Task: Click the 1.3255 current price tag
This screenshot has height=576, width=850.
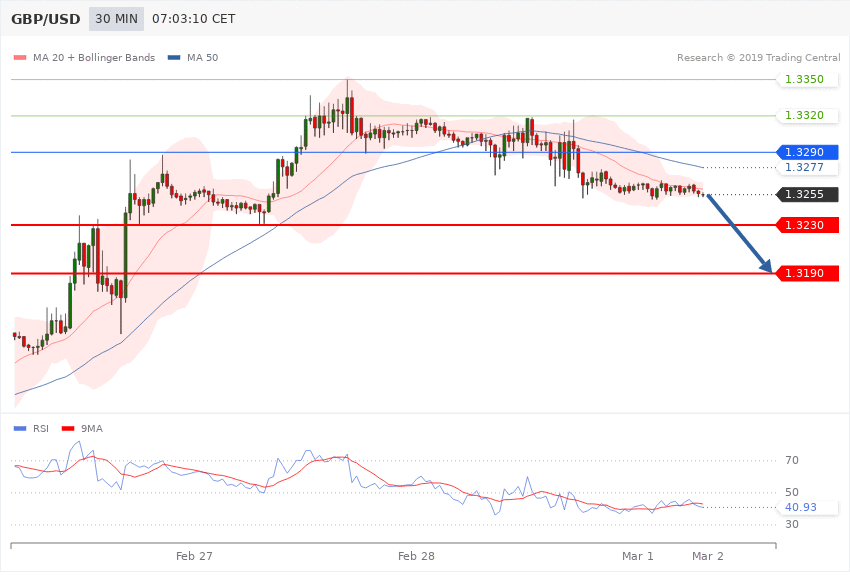Action: 808,194
